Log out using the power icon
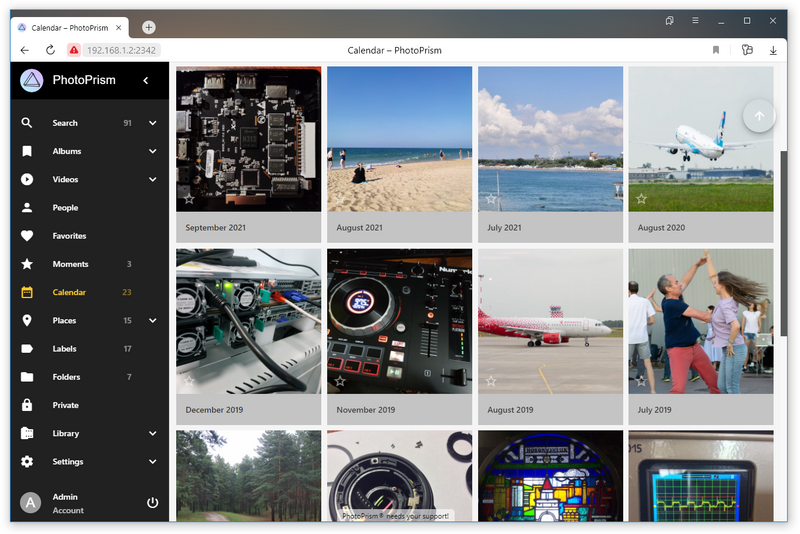 point(153,503)
